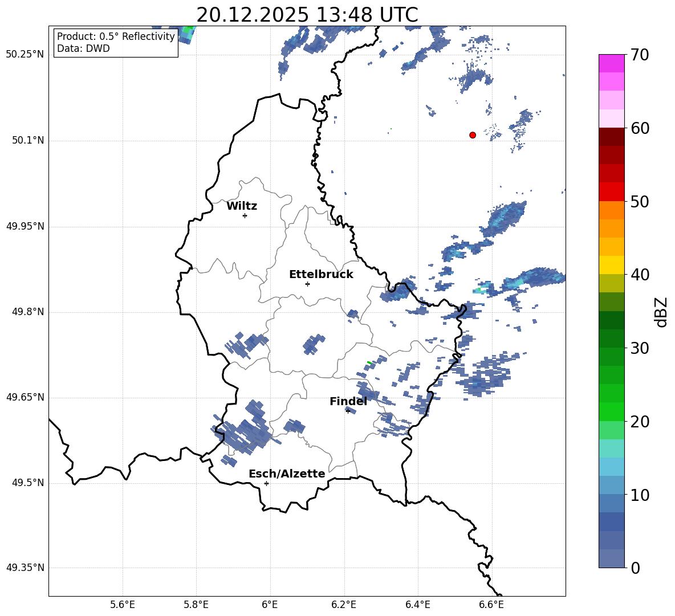Click the magenta swatch at colorbar top
This screenshot has height=616, width=675.
pos(611,63)
